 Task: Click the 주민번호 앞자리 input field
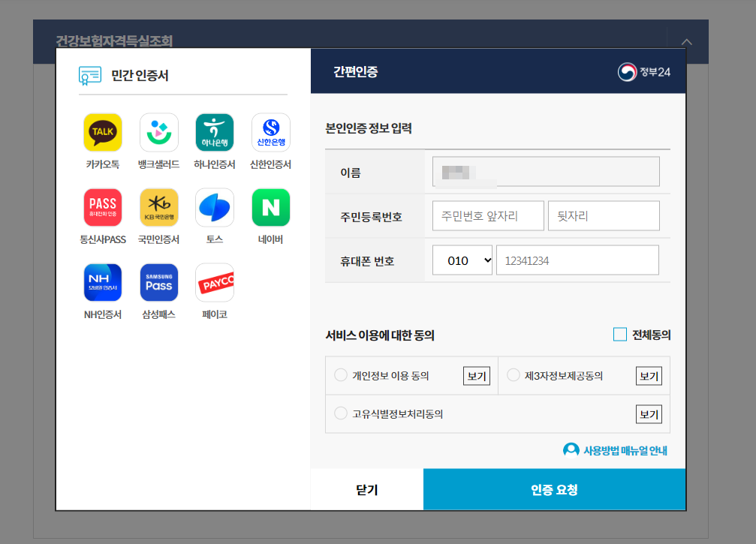click(x=488, y=216)
